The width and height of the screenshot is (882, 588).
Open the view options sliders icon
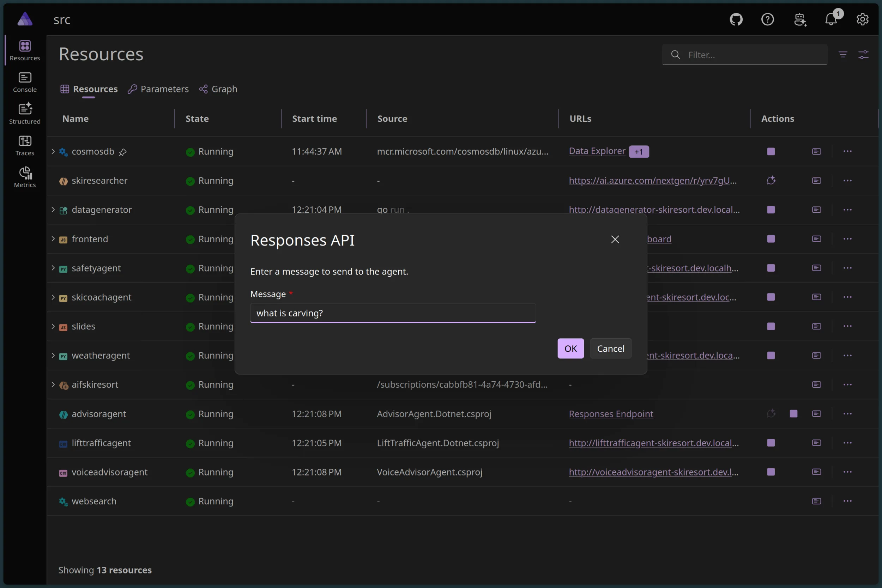(863, 55)
